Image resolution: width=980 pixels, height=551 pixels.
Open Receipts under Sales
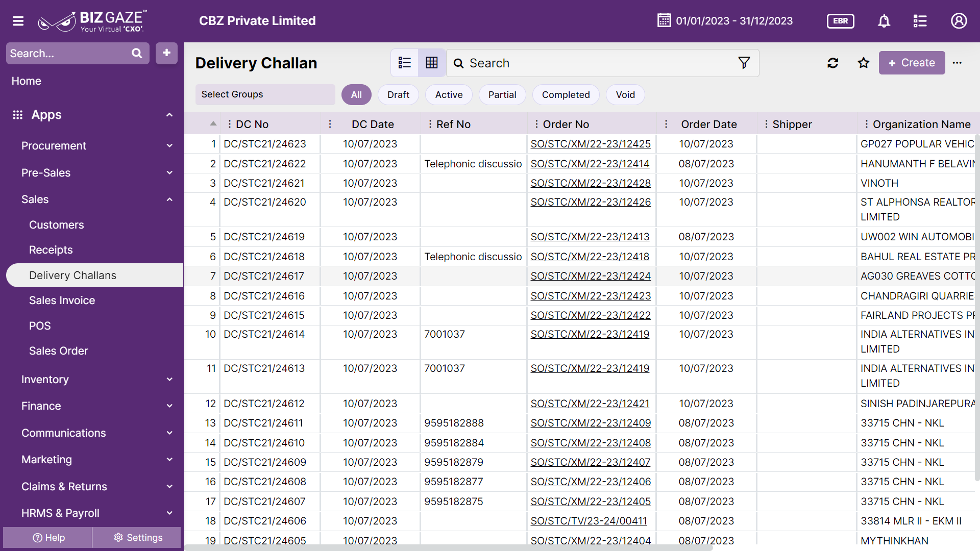[x=51, y=250]
